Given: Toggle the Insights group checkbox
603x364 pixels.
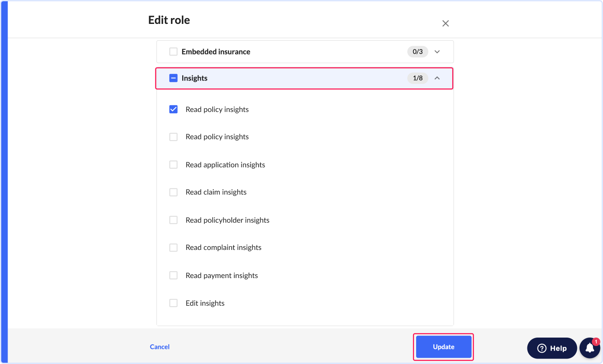Looking at the screenshot, I should [173, 78].
